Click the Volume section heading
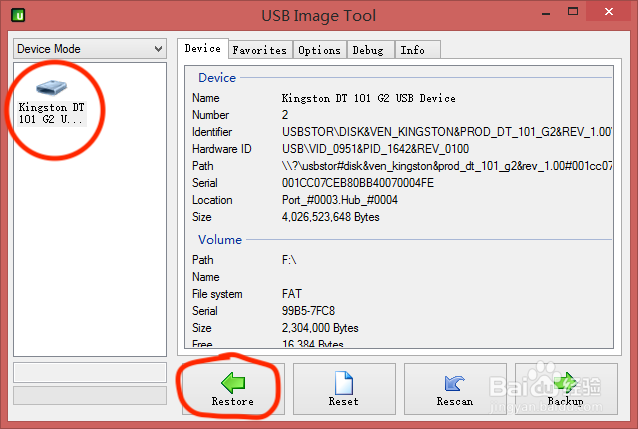638x429 pixels. click(x=220, y=239)
